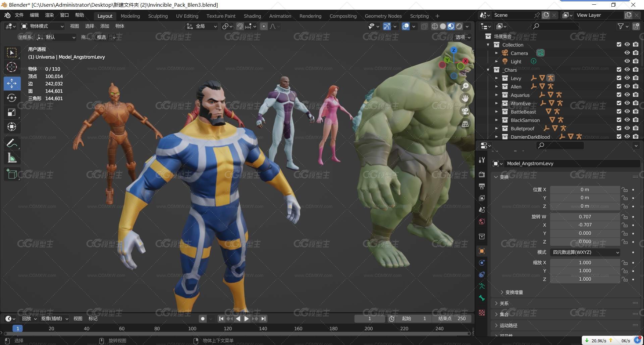644x345 pixels.
Task: Open the UV Editing workspace tab
Action: pos(187,16)
